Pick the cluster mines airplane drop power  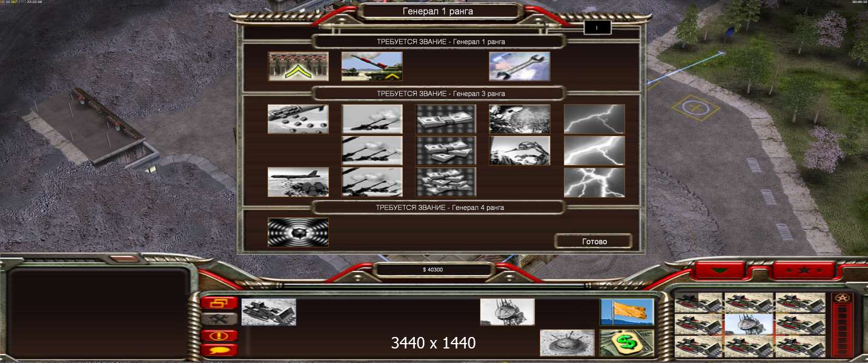[x=299, y=119]
